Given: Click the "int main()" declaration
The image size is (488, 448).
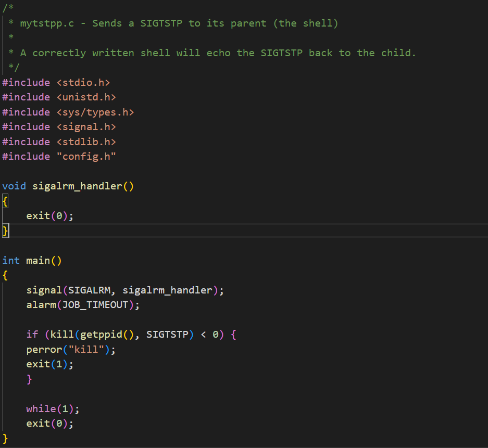Looking at the screenshot, I should click(x=32, y=261).
